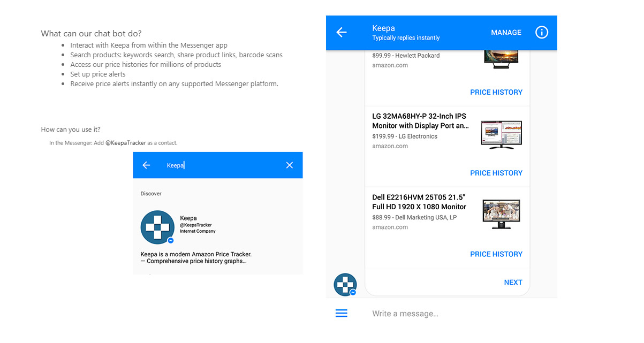Click the 'Interact with Keepa' bullet line
Screen dimensions: 644x343
[x=149, y=45]
